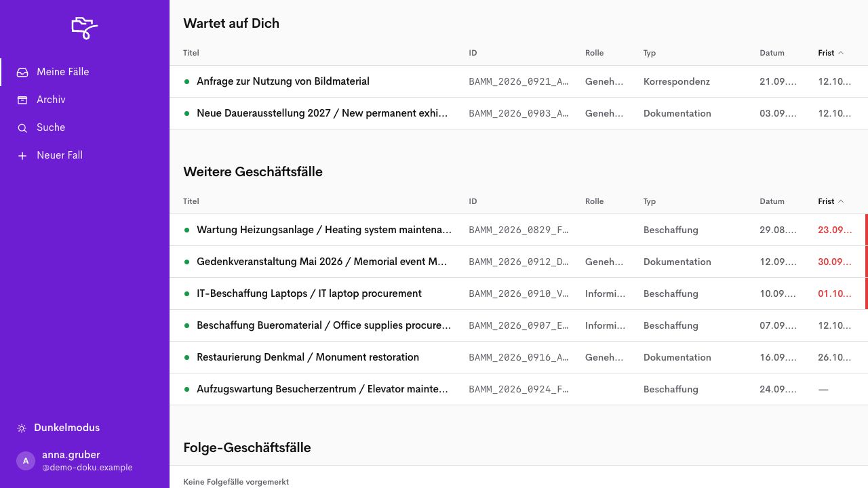868x488 pixels.
Task: Sort Wartet auf Dich table by Titel
Action: [x=191, y=53]
